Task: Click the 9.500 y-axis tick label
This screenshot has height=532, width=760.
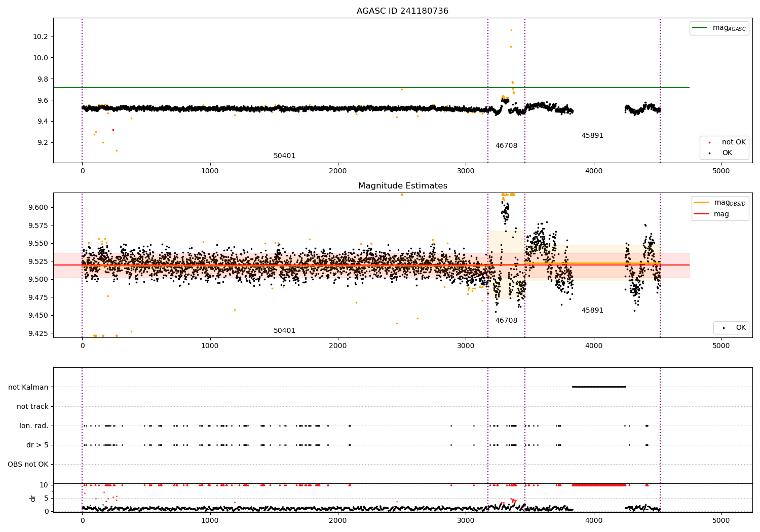Action: point(39,279)
